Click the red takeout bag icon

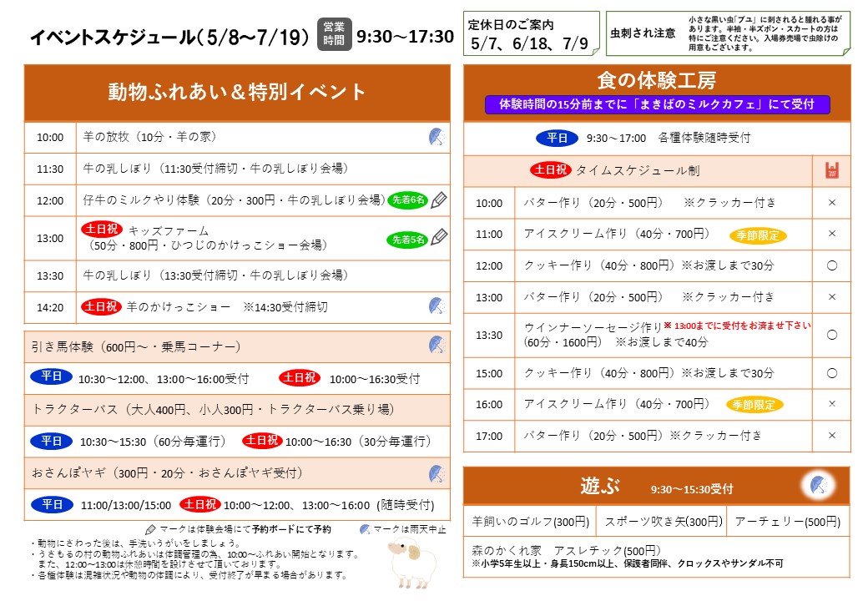click(x=831, y=170)
